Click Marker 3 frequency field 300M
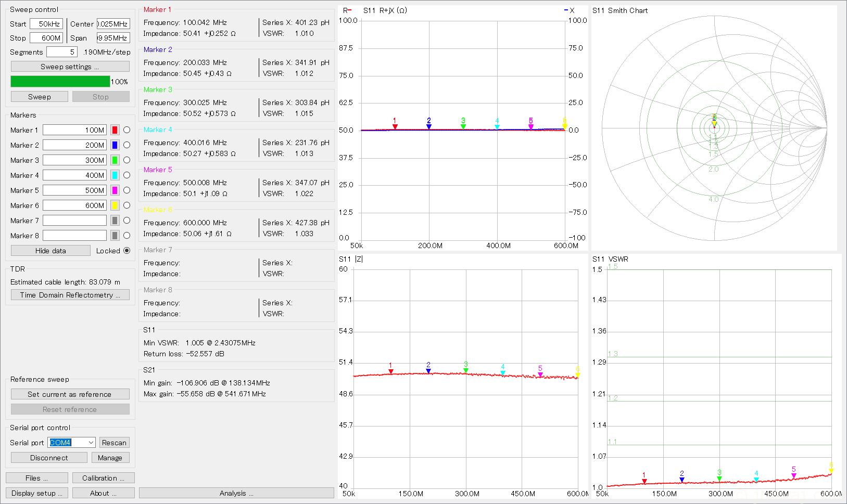 74,160
